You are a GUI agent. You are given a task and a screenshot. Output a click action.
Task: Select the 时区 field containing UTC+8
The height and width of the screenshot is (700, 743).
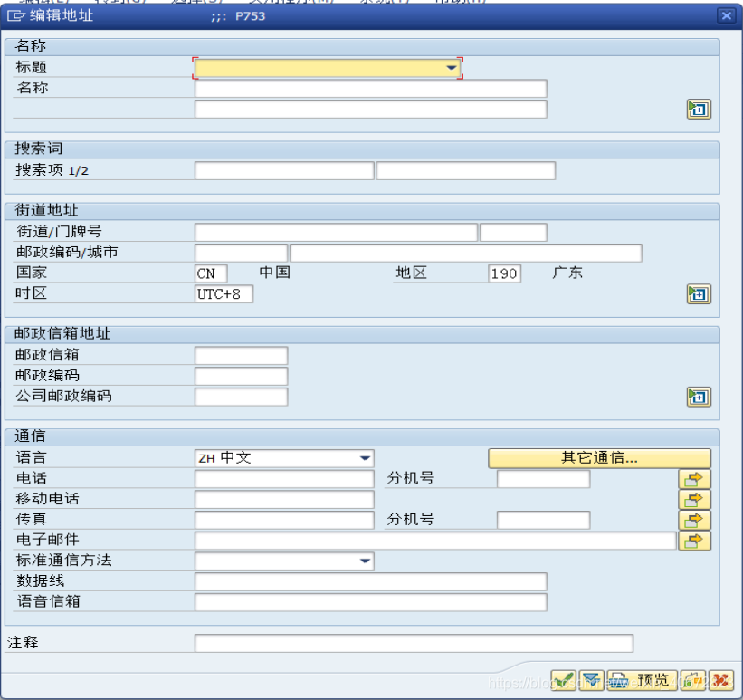[x=224, y=294]
